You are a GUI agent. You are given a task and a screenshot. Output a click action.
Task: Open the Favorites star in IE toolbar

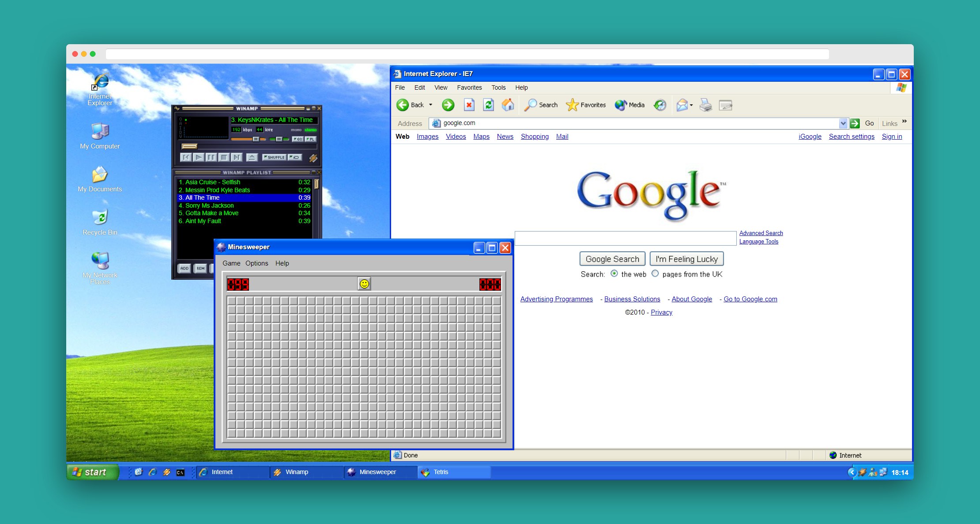(586, 105)
